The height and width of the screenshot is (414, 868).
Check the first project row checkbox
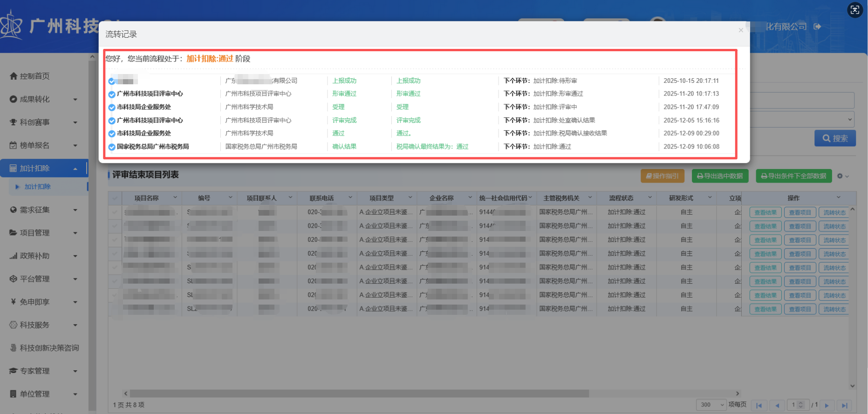point(115,212)
